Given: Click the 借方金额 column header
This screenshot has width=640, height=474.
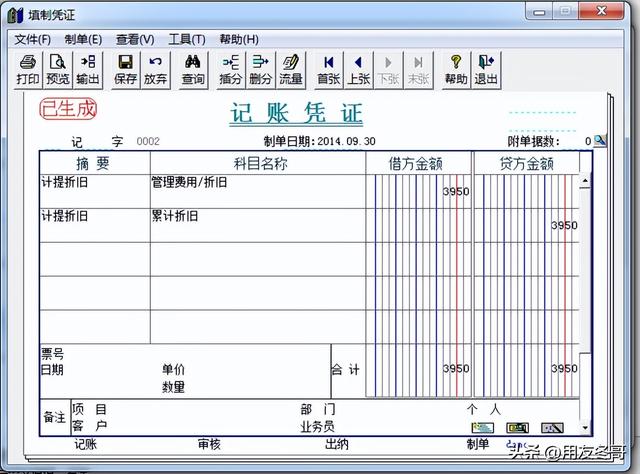Looking at the screenshot, I should click(x=416, y=163).
